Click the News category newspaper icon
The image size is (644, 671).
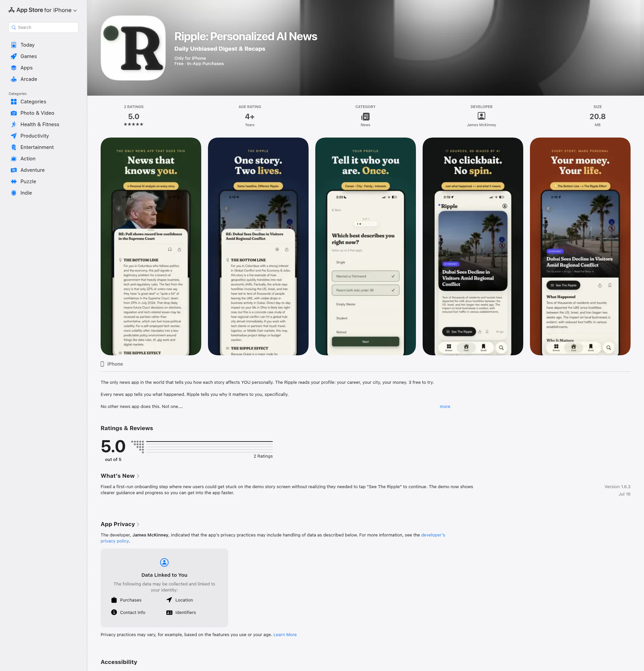[x=365, y=116]
